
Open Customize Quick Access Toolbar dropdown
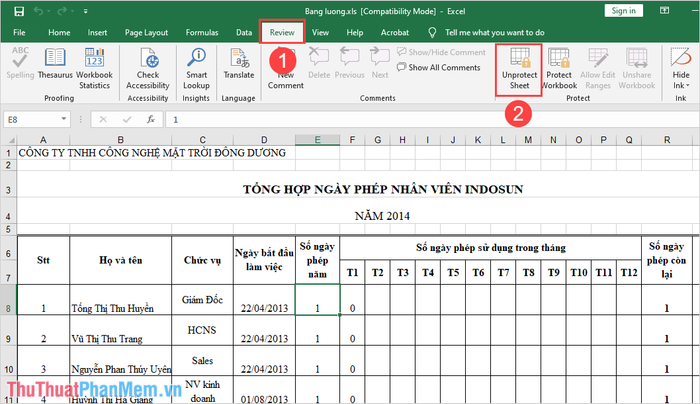pos(85,11)
